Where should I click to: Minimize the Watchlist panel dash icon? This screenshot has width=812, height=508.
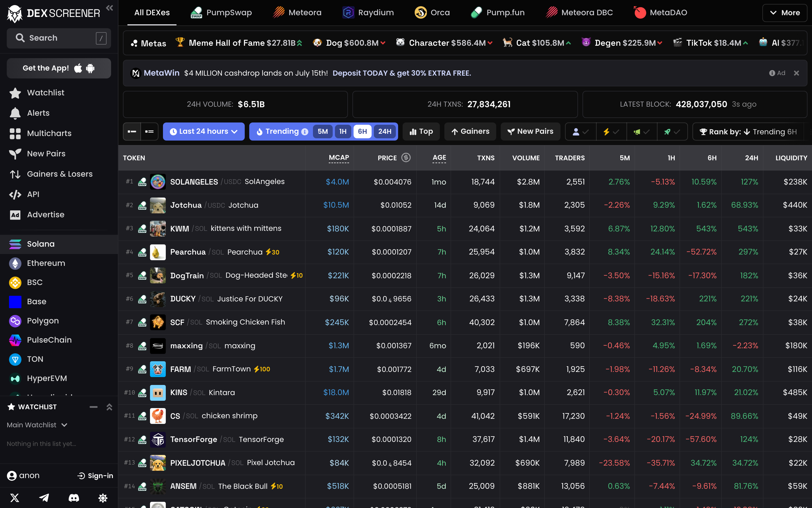94,407
